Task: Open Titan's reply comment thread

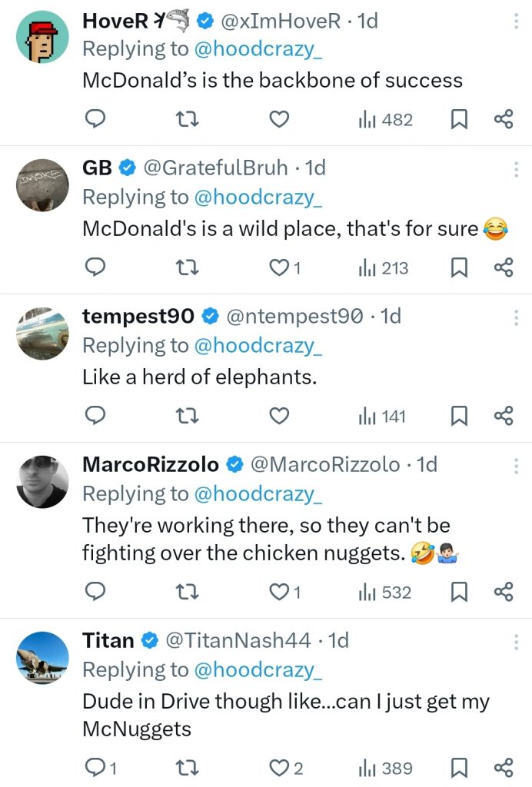Action: (x=95, y=769)
